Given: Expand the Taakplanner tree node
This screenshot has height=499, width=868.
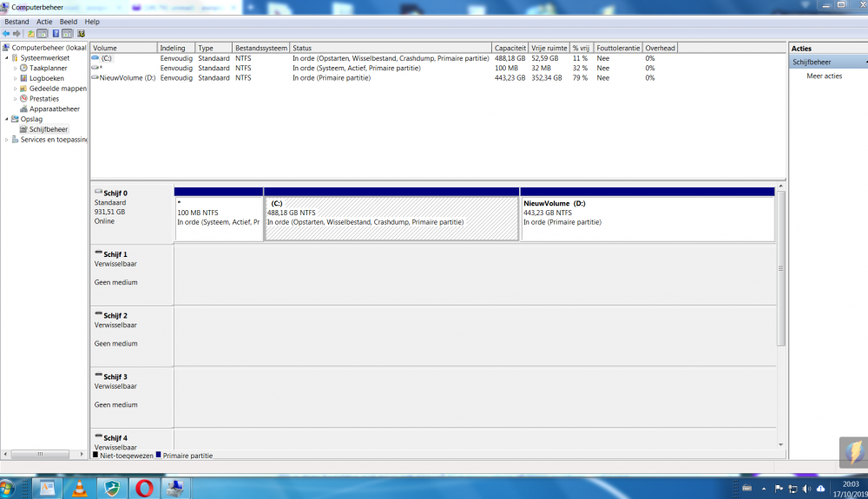Looking at the screenshot, I should click(x=15, y=68).
